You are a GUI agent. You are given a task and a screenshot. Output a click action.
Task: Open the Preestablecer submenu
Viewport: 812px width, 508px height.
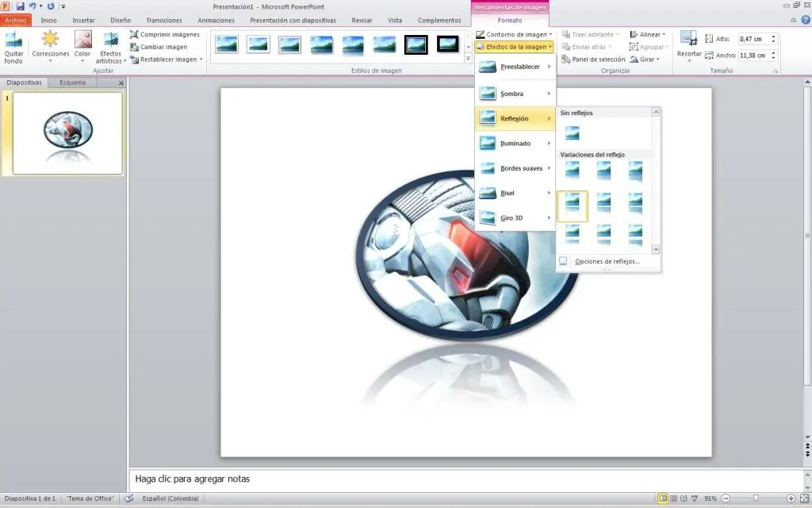coord(515,67)
